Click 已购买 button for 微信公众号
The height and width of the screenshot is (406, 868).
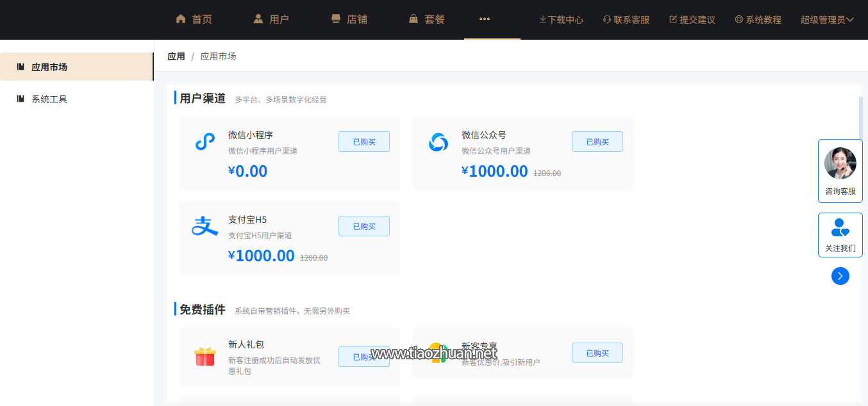[x=597, y=142]
